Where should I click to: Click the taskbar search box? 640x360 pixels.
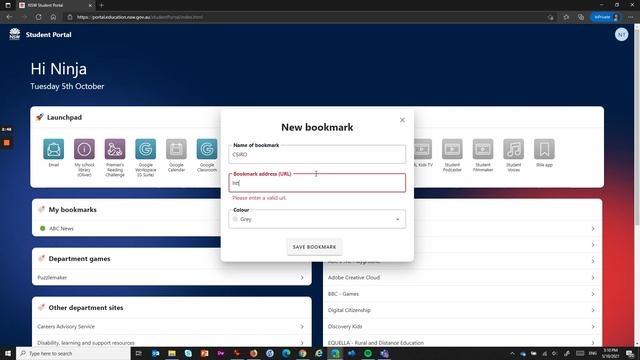[x=73, y=353]
